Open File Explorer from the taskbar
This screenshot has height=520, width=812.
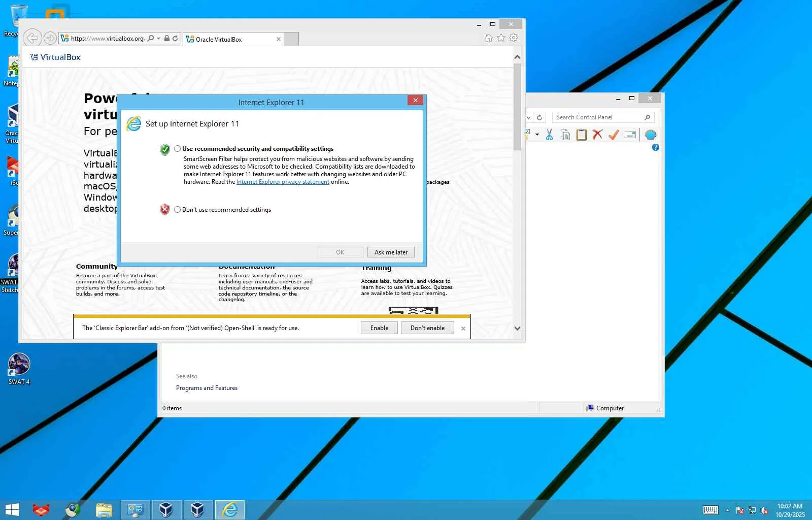point(104,510)
